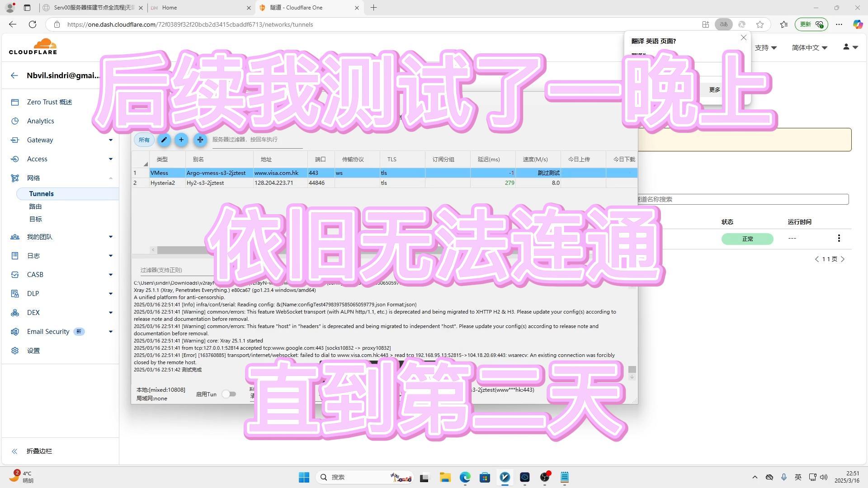The image size is (868, 488).
Task: Launch Edge from the Windows taskbar
Action: (x=464, y=477)
